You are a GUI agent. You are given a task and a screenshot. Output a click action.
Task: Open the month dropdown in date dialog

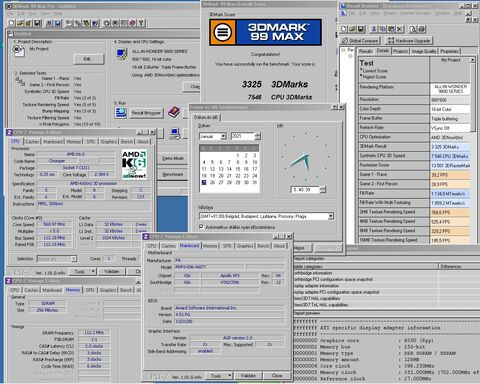coord(223,136)
